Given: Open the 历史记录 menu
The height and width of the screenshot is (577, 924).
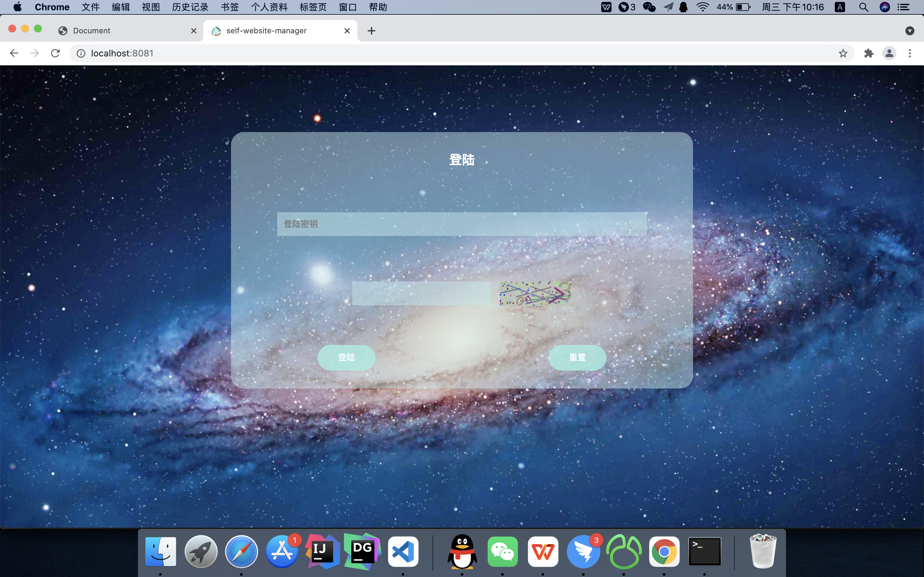Looking at the screenshot, I should tap(190, 7).
